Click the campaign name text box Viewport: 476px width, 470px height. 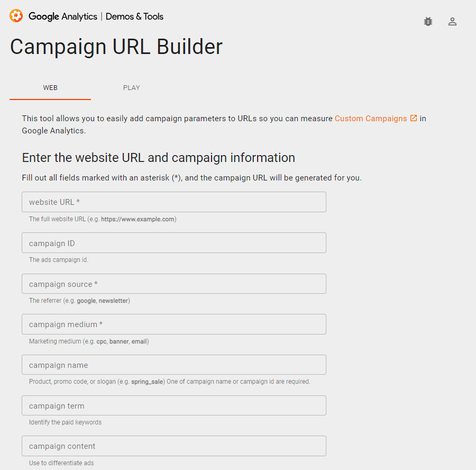(x=174, y=365)
